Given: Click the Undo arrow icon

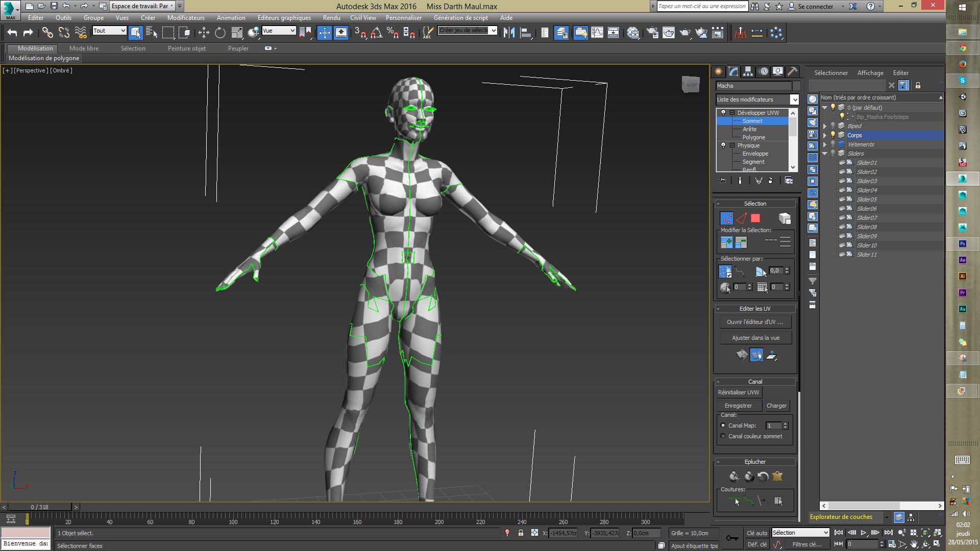Looking at the screenshot, I should click(x=12, y=33).
